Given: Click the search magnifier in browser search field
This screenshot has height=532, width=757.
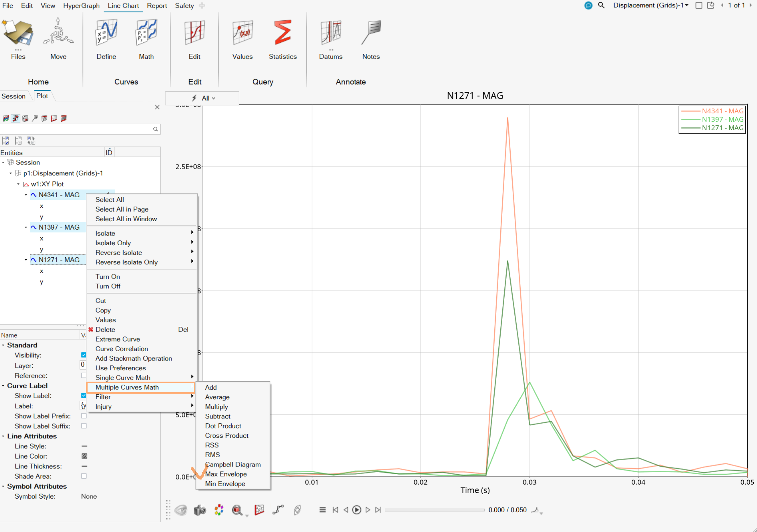Looking at the screenshot, I should pos(155,129).
